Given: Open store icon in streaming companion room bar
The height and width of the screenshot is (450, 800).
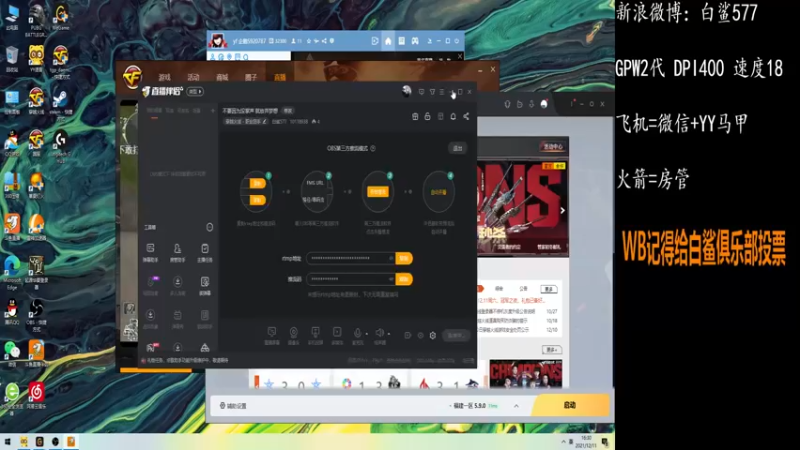Looking at the screenshot, I should coord(415,116).
